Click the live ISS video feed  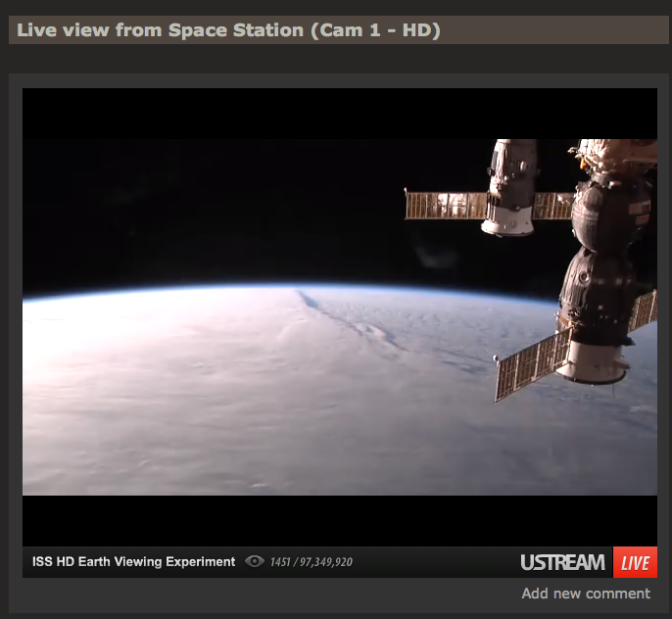339,317
